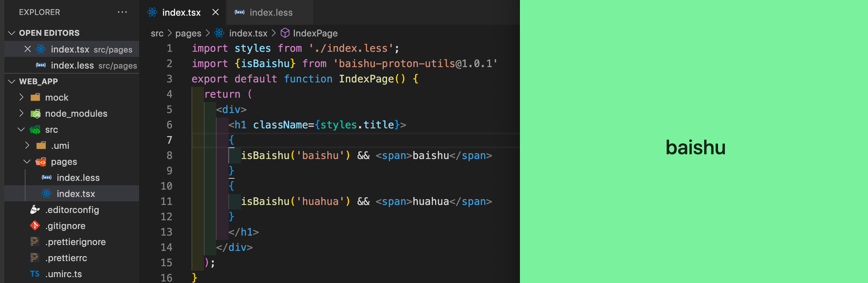The width and height of the screenshot is (868, 283).
Task: Click the TS icon beside .umirc.ts
Action: pos(35,274)
